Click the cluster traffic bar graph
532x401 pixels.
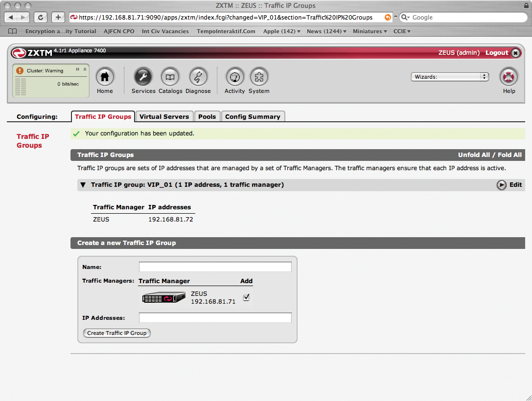21,87
